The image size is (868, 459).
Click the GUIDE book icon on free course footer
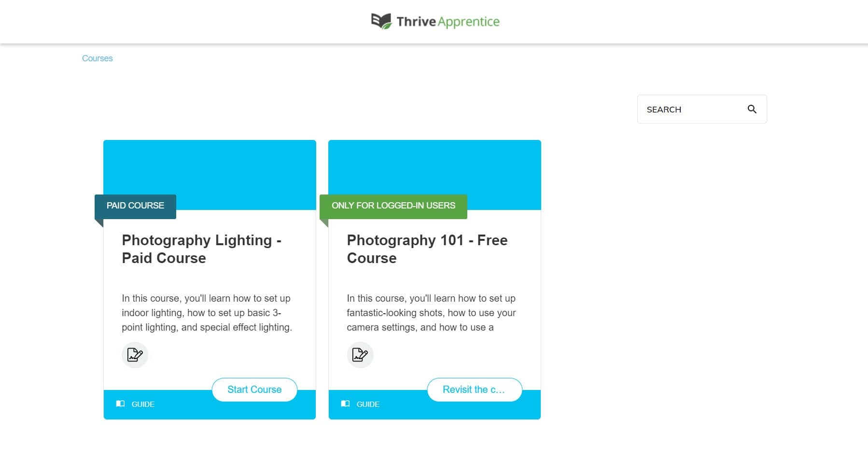(x=345, y=404)
